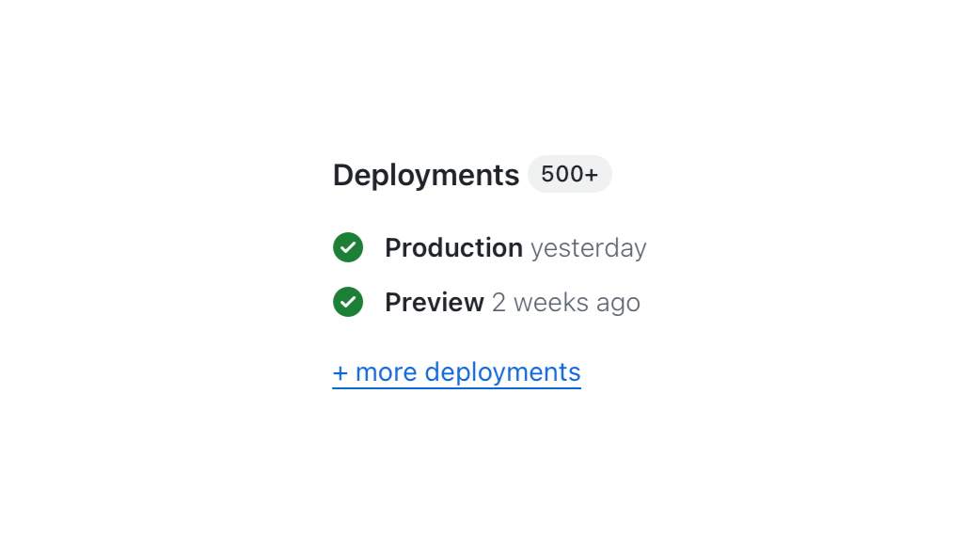
Task: Click the green checkmark beside Production
Action: (348, 247)
